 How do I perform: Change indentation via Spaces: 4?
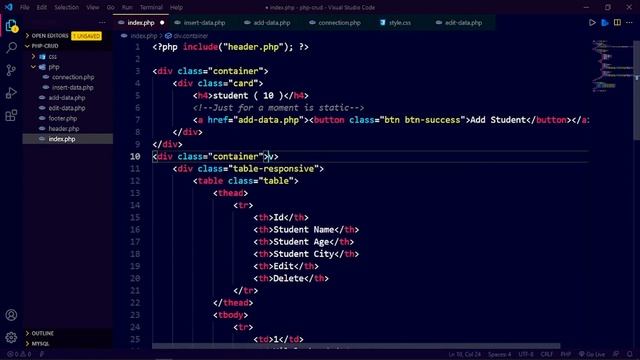pos(499,354)
